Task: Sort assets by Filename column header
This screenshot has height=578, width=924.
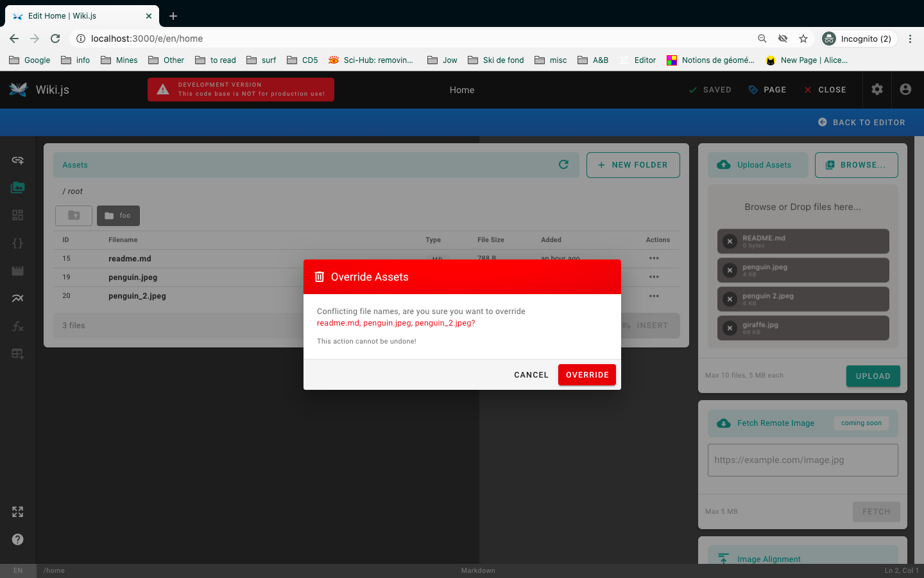Action: [x=123, y=240]
